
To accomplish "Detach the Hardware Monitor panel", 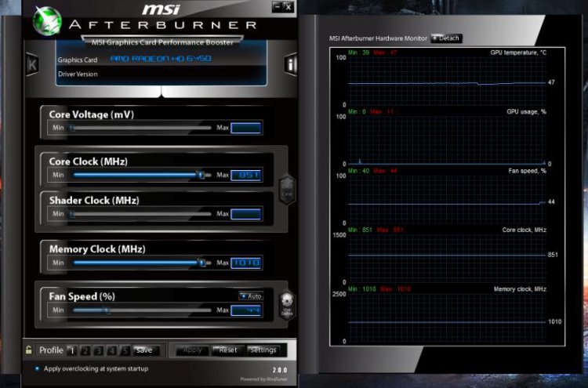I will (x=446, y=38).
